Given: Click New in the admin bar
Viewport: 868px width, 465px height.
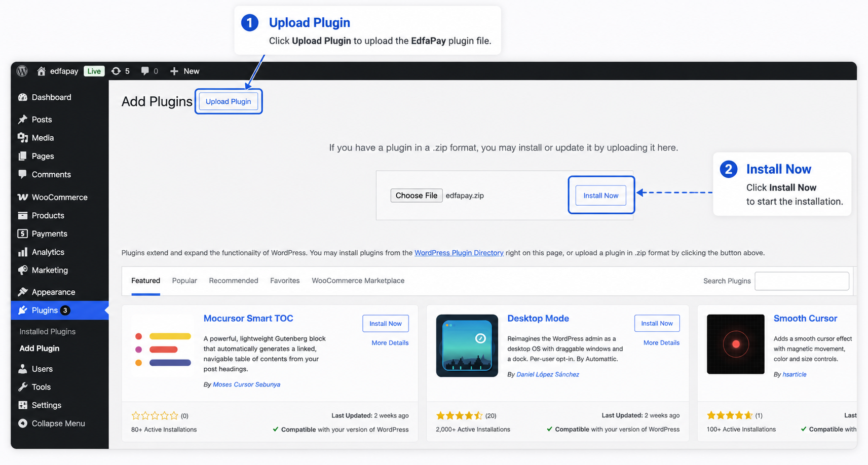Looking at the screenshot, I should pyautogui.click(x=191, y=71).
